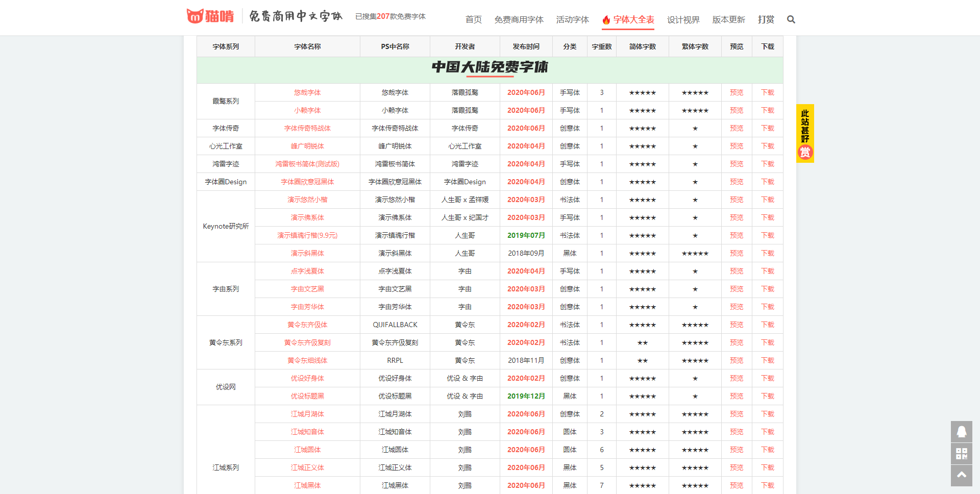Click the 开发者 column header
Viewport: 980px width, 494px height.
(x=465, y=46)
